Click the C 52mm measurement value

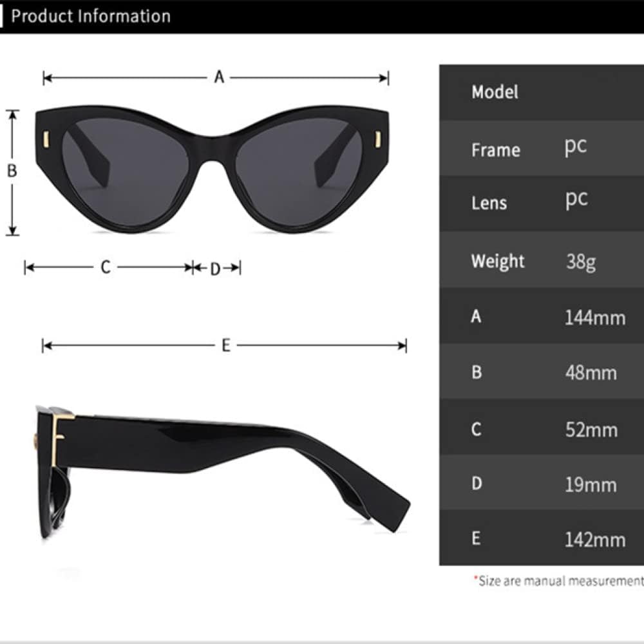(591, 430)
